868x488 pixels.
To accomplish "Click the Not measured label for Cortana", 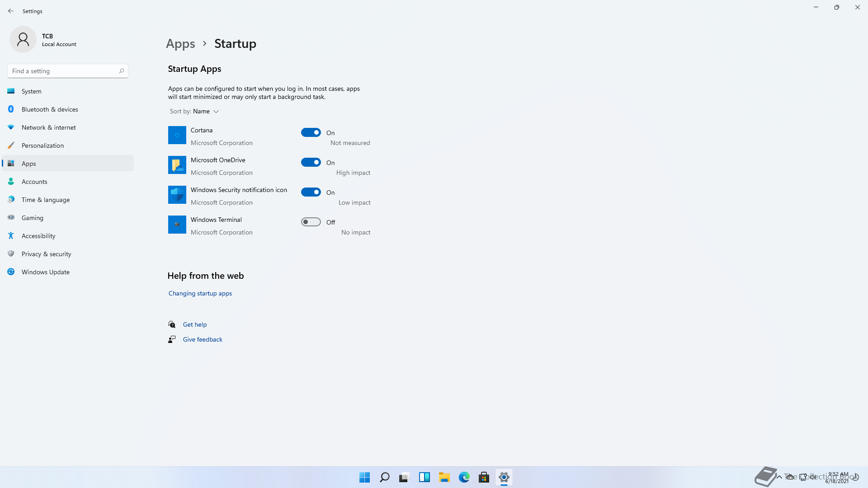I will (x=350, y=143).
